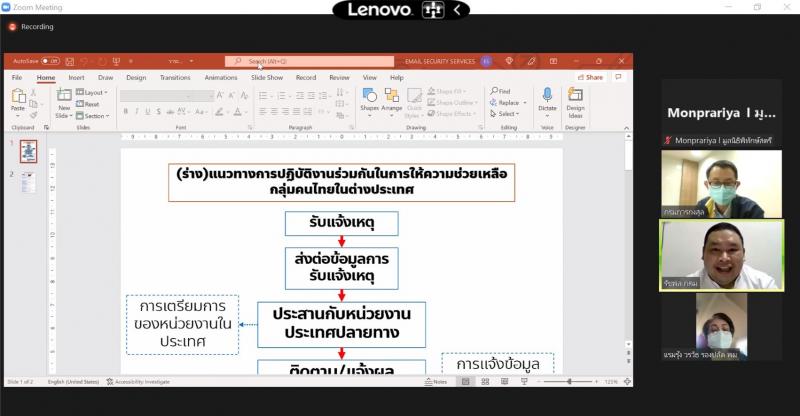The width and height of the screenshot is (800, 416).
Task: Click the Font Color letter A icon
Action: [237, 111]
